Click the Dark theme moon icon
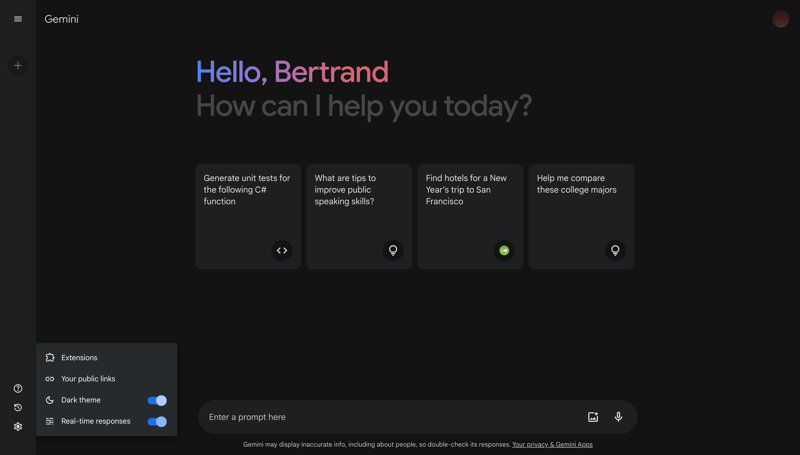Image resolution: width=800 pixels, height=455 pixels. (49, 400)
